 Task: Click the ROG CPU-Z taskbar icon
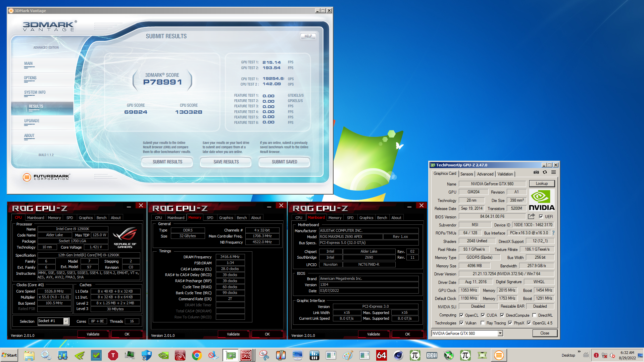pos(246,355)
